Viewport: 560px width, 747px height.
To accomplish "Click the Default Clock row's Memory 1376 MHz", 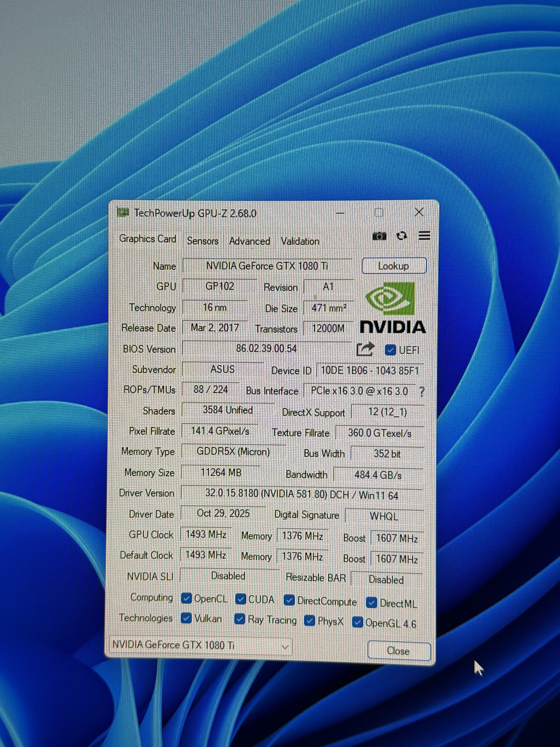I will [302, 557].
